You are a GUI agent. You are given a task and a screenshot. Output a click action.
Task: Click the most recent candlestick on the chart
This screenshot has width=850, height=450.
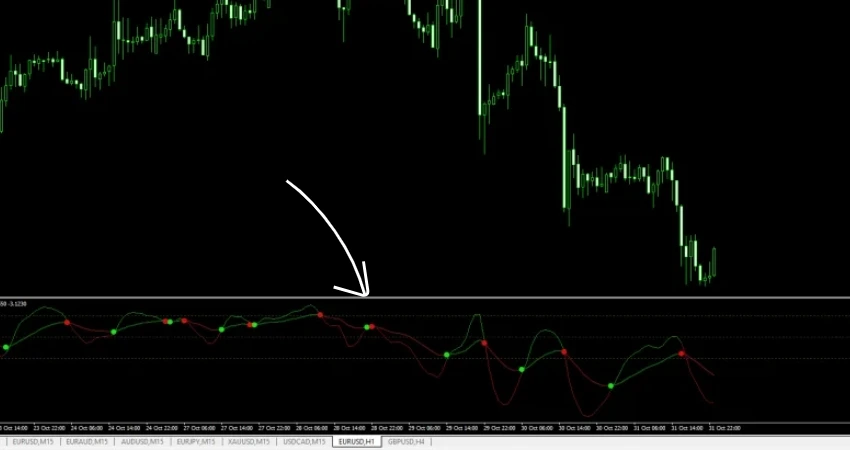click(714, 262)
